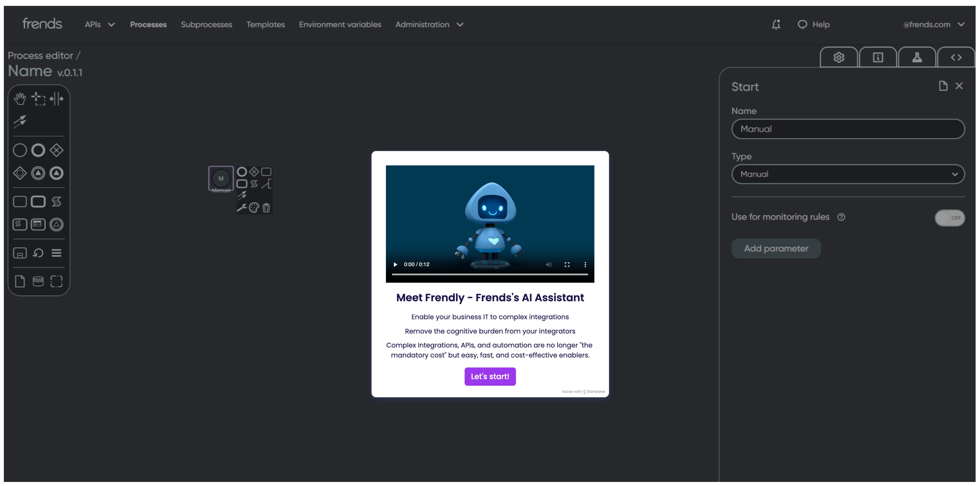This screenshot has height=486, width=980.
Task: Append gateway from Manual node's context pad
Action: (x=254, y=172)
